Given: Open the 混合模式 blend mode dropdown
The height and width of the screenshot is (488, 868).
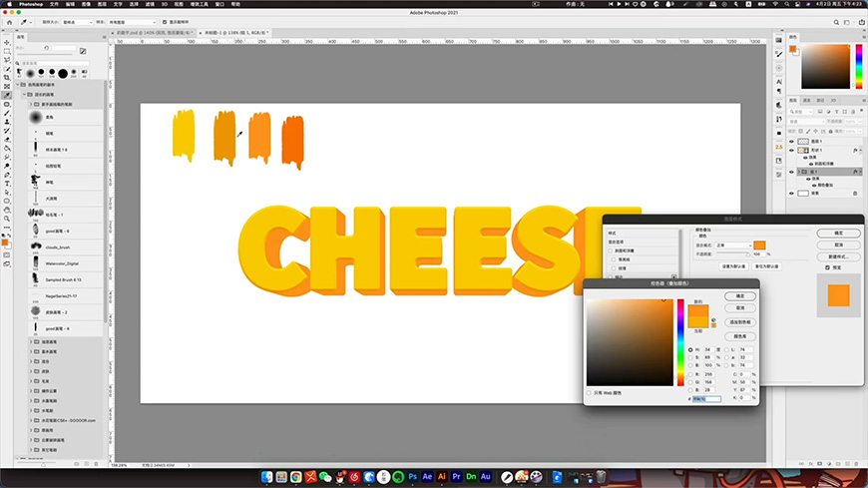Looking at the screenshot, I should 733,244.
